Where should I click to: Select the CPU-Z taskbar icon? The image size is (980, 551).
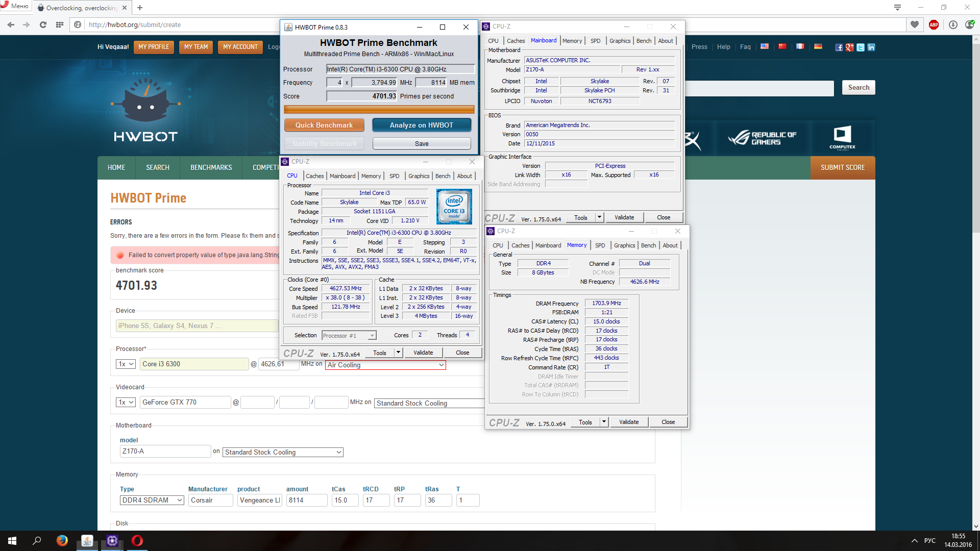tap(112, 541)
